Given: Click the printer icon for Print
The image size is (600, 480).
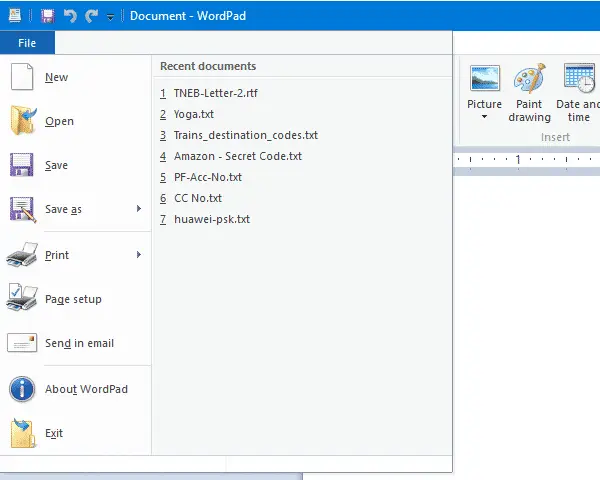Looking at the screenshot, I should 22,255.
